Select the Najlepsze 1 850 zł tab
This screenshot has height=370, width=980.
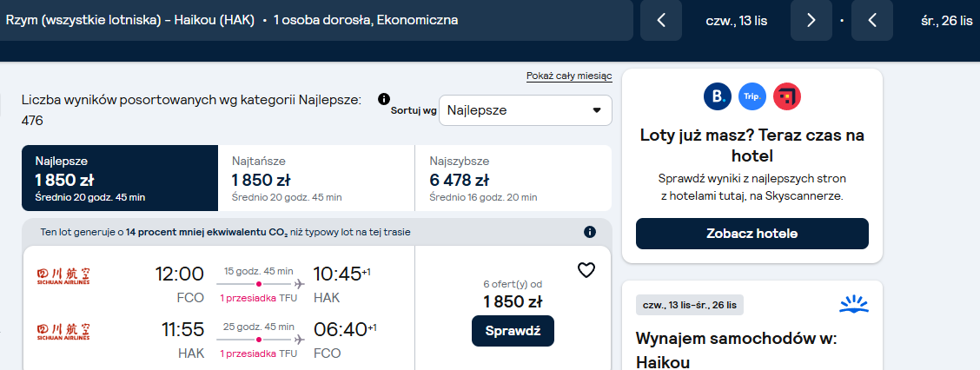[120, 178]
